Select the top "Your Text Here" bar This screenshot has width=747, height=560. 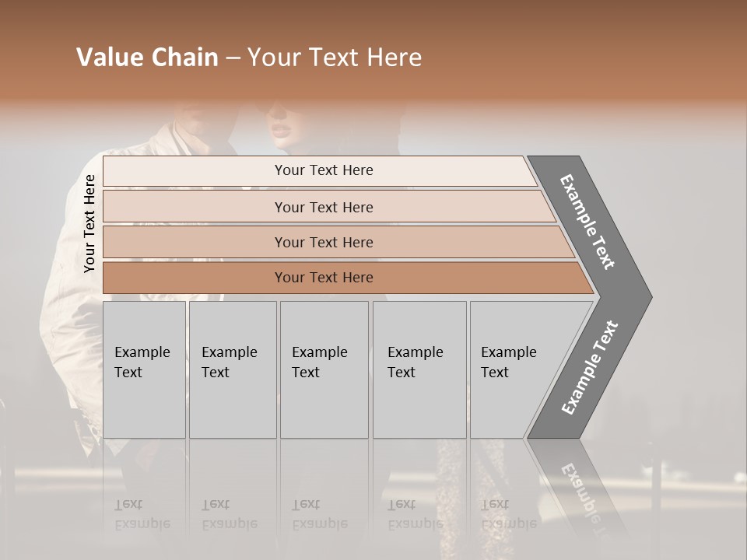coord(324,170)
